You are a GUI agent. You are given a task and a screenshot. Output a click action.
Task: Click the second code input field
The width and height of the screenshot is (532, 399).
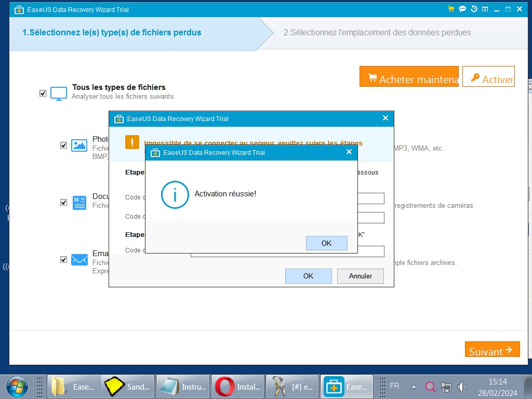point(371,218)
